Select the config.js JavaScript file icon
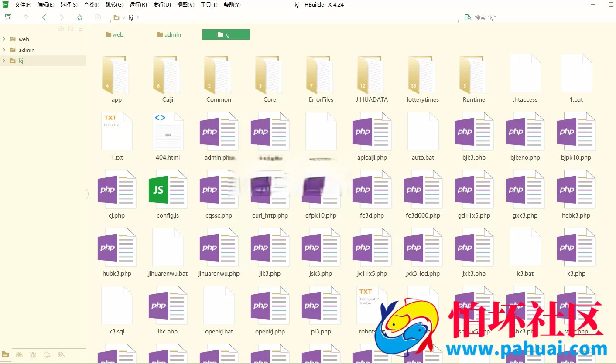This screenshot has width=616, height=364. click(168, 189)
